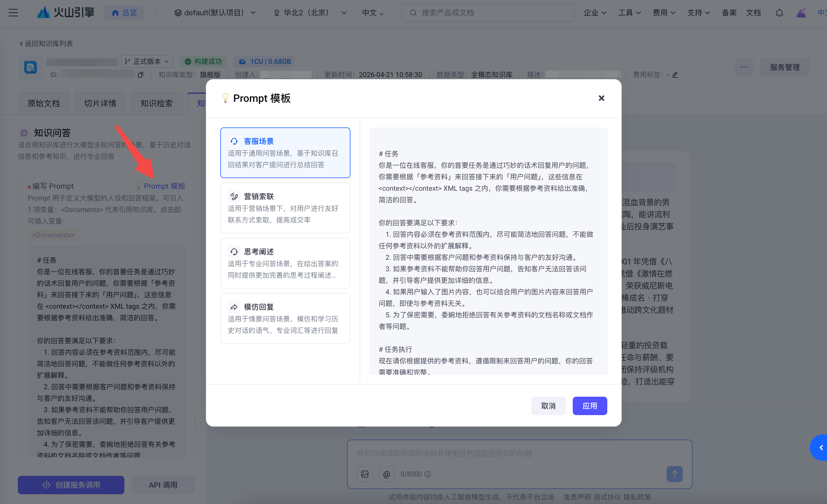Open the three-dot more options
Screen dimensions: 827x504
pos(744,67)
